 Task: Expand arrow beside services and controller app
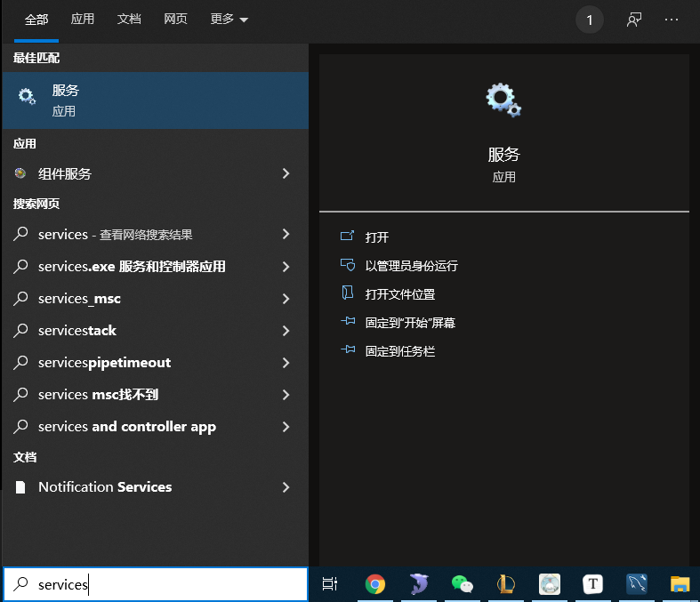tap(286, 427)
